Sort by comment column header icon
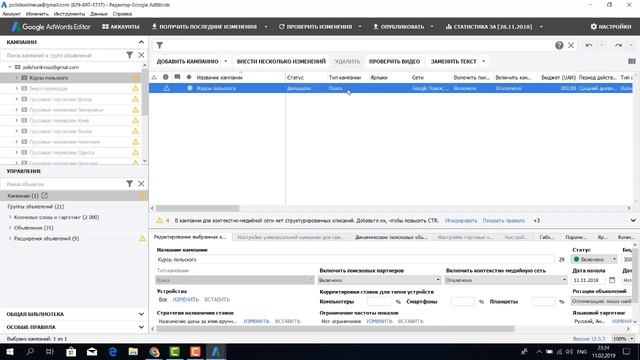Image resolution: width=640 pixels, height=360 pixels. point(177,77)
